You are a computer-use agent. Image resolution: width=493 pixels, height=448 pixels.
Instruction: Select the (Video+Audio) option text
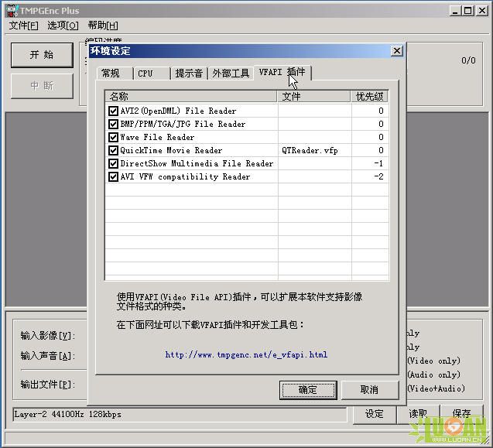(436, 388)
